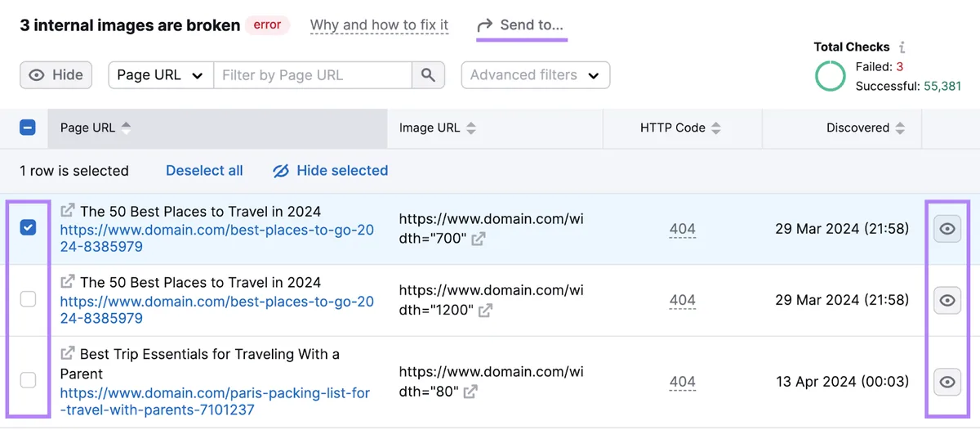This screenshot has width=980, height=430.
Task: Click the red error badge
Action: pyautogui.click(x=267, y=25)
